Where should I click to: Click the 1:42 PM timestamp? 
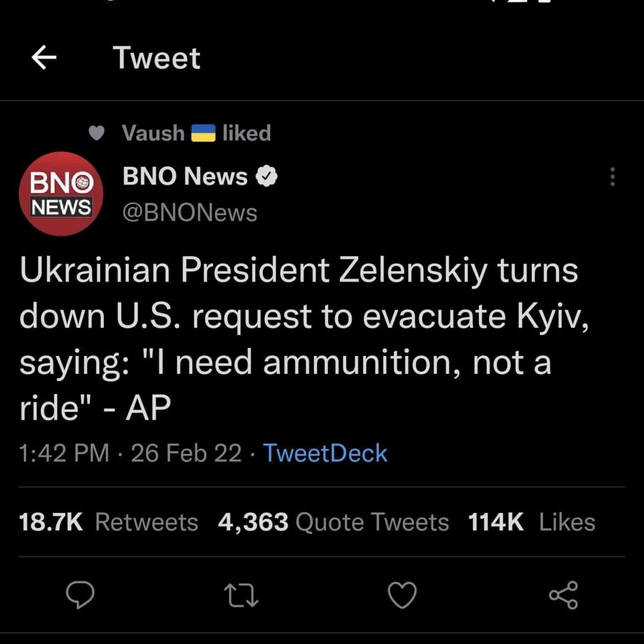click(x=64, y=454)
